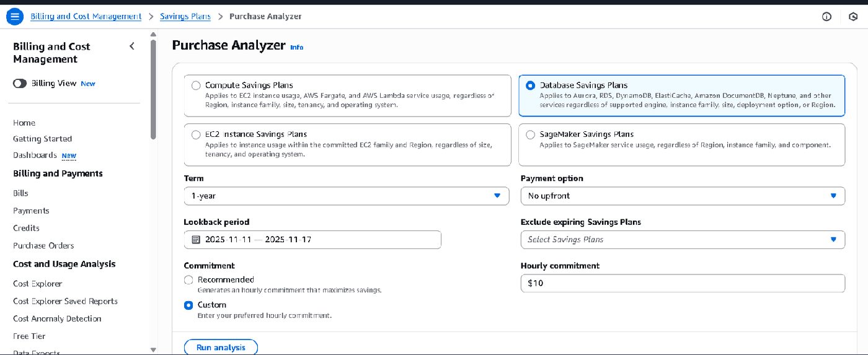
Task: Go to Home in sidebar
Action: point(24,123)
